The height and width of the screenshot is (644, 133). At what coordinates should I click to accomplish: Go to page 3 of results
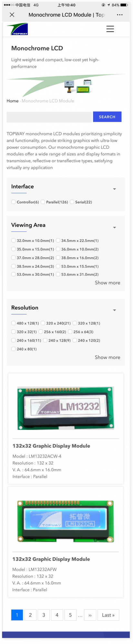[x=44, y=615]
